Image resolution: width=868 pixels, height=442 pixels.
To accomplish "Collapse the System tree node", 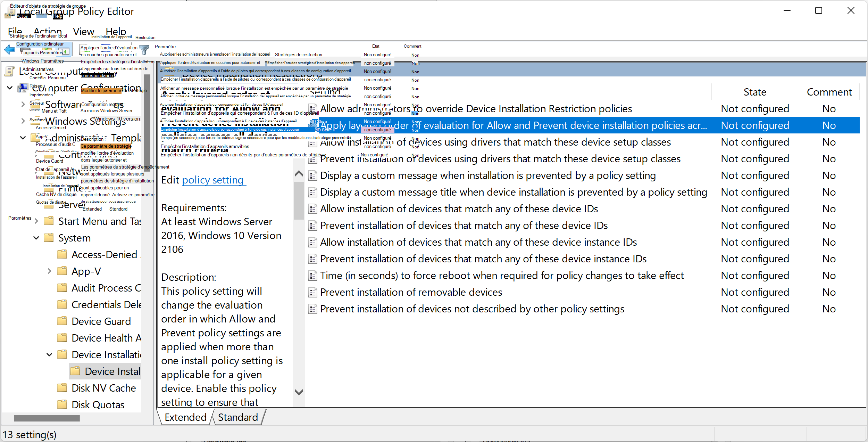I will click(36, 238).
